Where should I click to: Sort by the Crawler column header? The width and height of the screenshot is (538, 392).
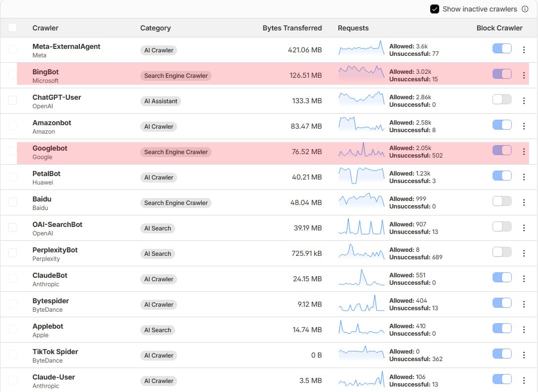tap(45, 28)
